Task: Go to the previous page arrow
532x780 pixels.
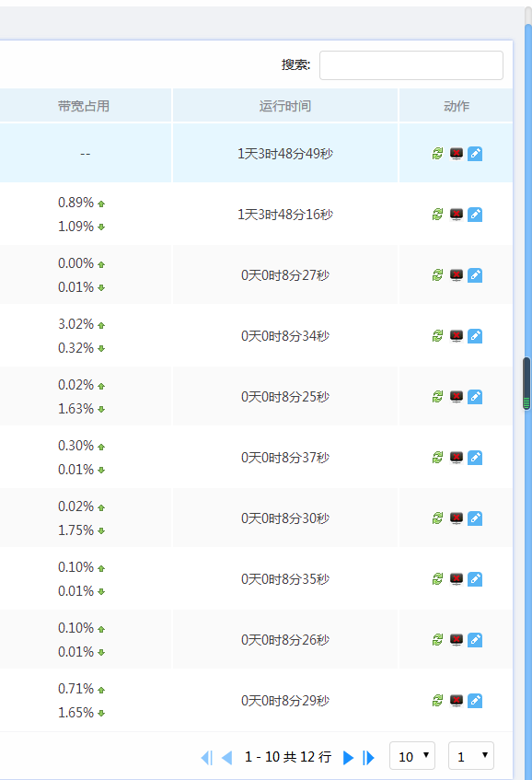Action: (x=226, y=758)
